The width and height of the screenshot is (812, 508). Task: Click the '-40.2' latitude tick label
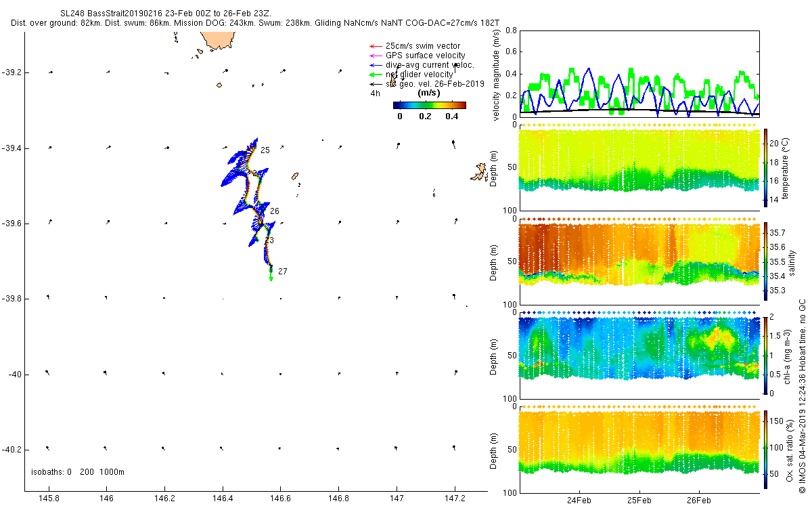coord(12,450)
